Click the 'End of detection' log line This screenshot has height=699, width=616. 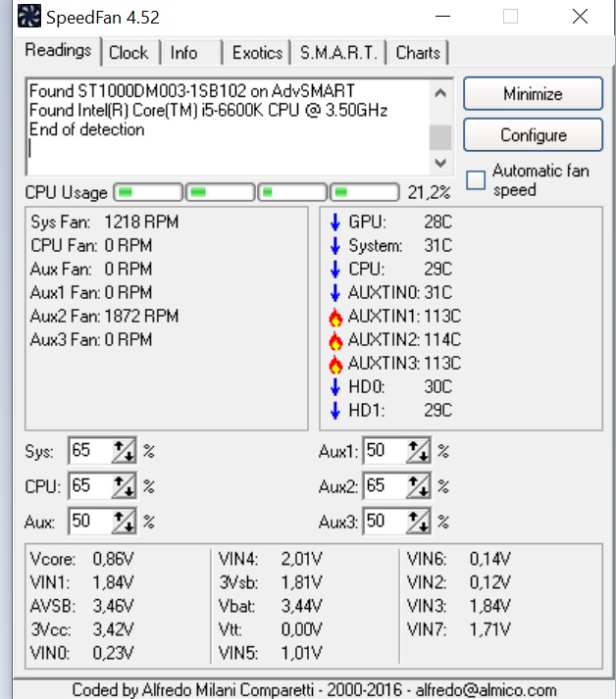(x=87, y=129)
